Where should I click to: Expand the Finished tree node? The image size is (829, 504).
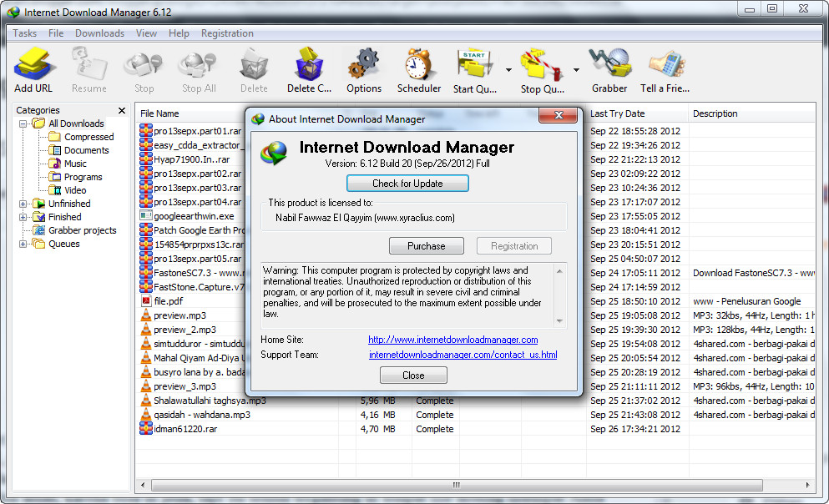click(23, 217)
